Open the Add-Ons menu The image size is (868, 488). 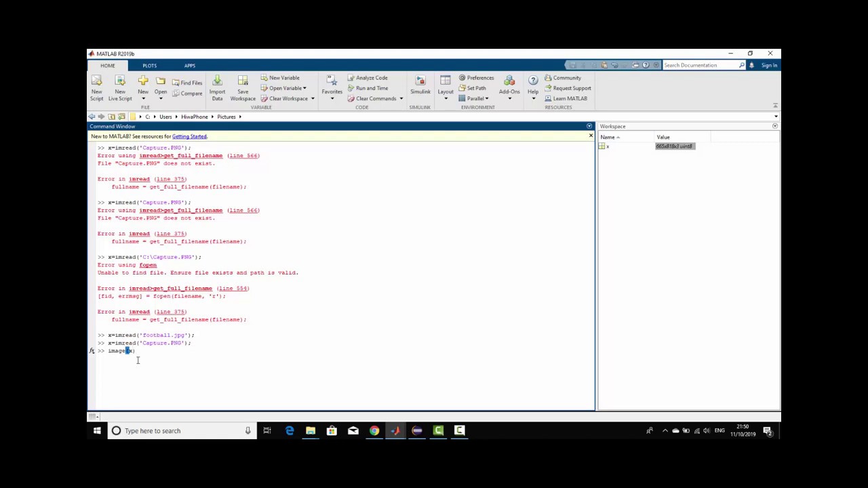click(509, 88)
